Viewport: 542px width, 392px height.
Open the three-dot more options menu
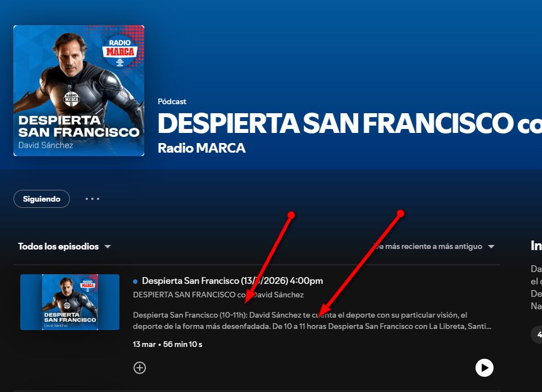(92, 199)
